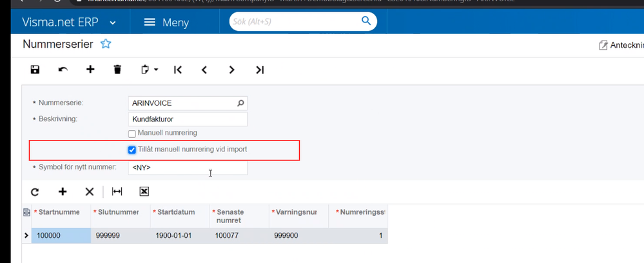Sort by the Numreringssteg column header
The image size is (644, 263).
(x=358, y=216)
